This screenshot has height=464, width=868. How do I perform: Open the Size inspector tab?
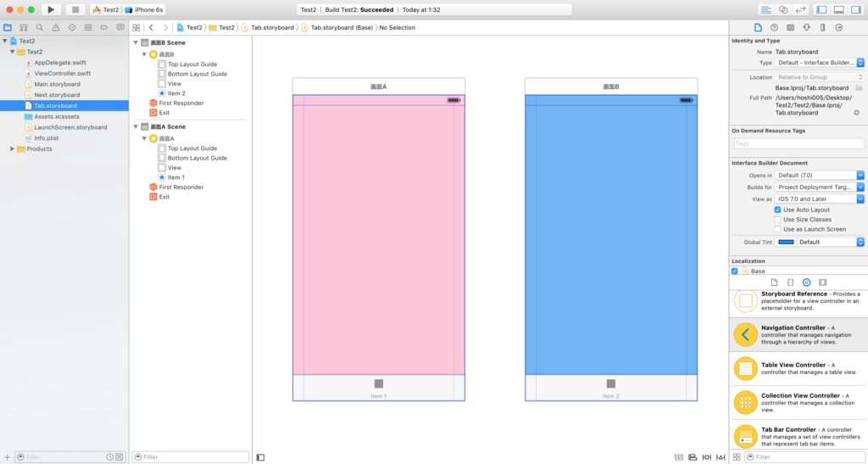point(822,27)
